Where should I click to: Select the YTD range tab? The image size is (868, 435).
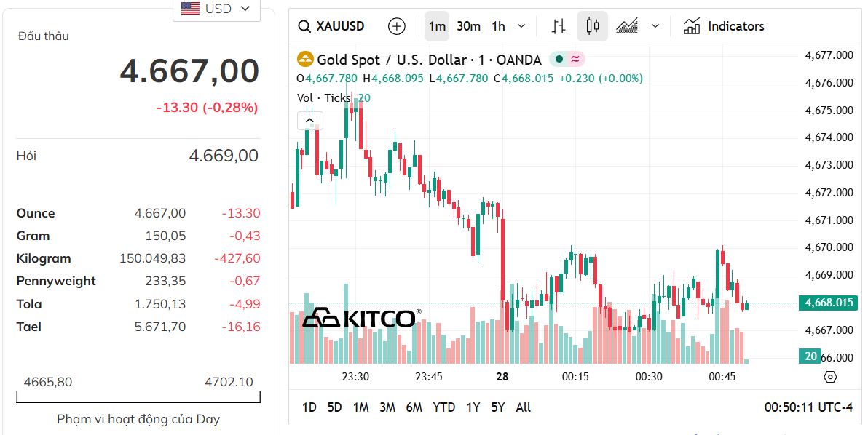443,407
